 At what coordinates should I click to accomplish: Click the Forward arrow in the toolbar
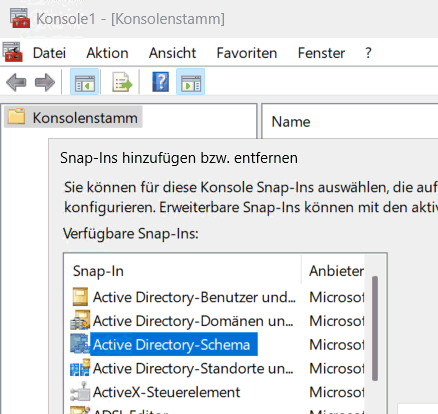click(x=45, y=82)
